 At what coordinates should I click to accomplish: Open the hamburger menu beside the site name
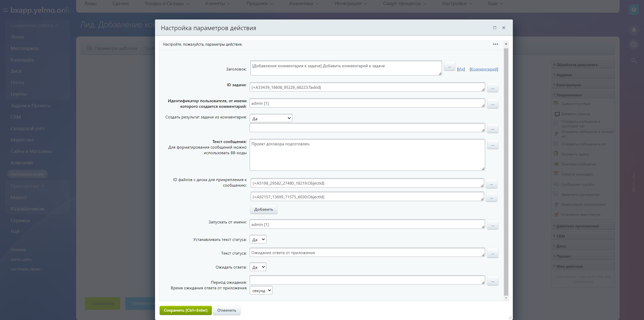point(5,10)
